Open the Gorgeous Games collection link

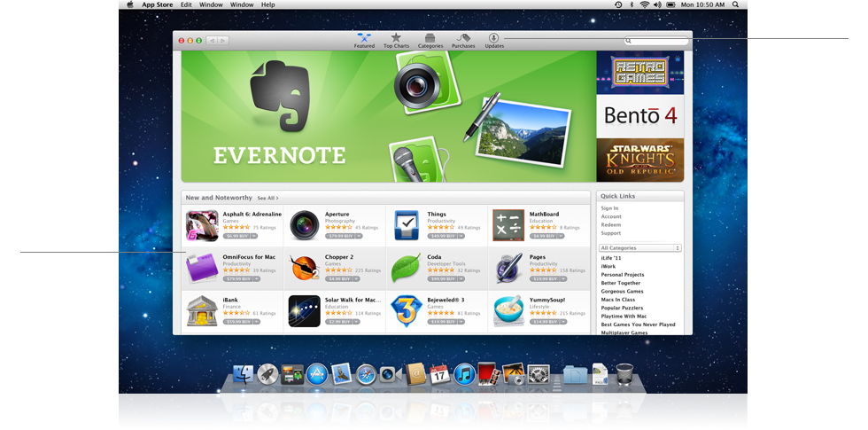pyautogui.click(x=622, y=292)
